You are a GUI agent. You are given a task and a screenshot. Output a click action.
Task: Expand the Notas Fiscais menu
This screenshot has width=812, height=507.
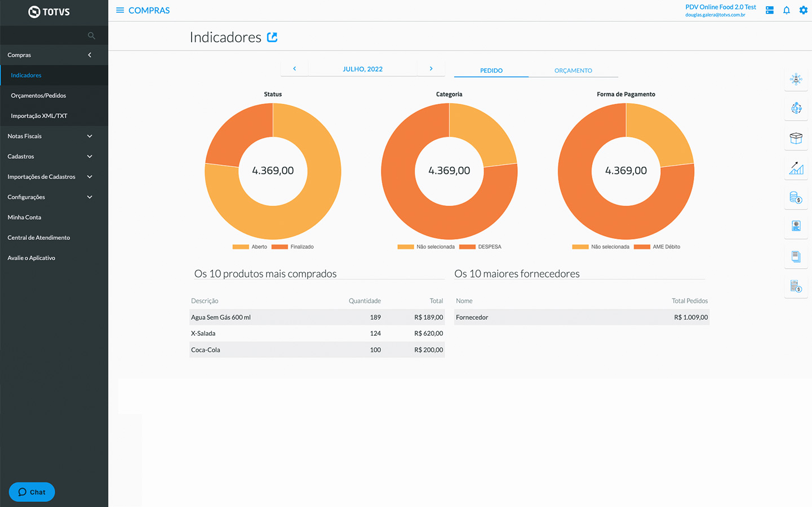point(50,136)
